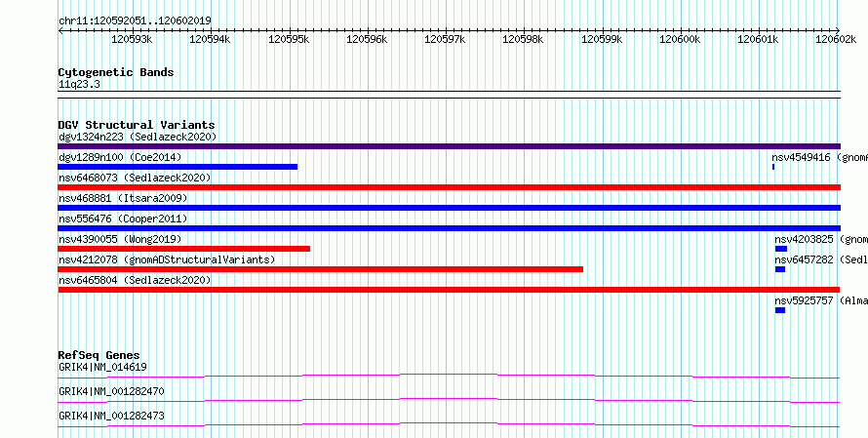Screen dimensions: 868x438
Task: Click the nsv468881 blue variant bar
Action: point(449,208)
